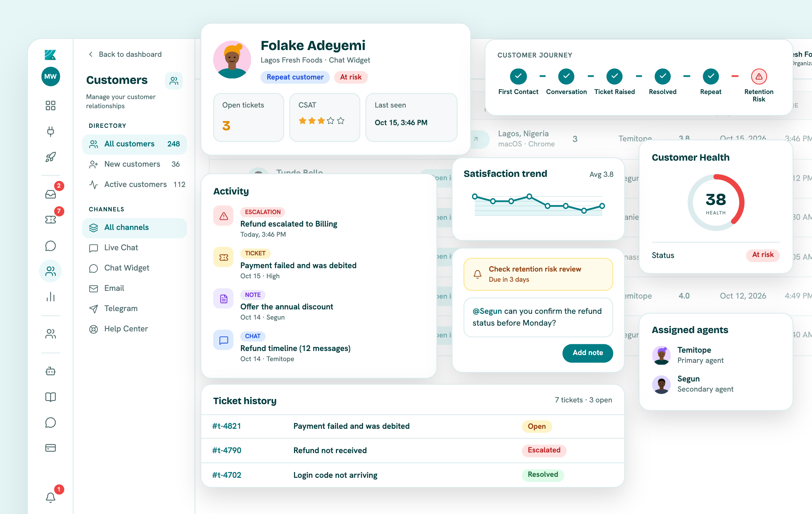Viewport: 812px width, 514px height.
Task: Click the note text about refund status
Action: (x=538, y=317)
